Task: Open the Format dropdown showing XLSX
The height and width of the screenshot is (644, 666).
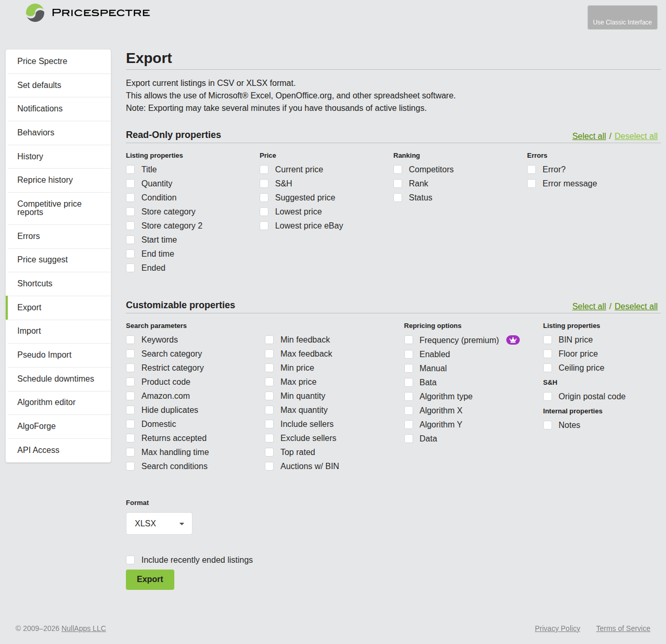Action: click(x=159, y=523)
